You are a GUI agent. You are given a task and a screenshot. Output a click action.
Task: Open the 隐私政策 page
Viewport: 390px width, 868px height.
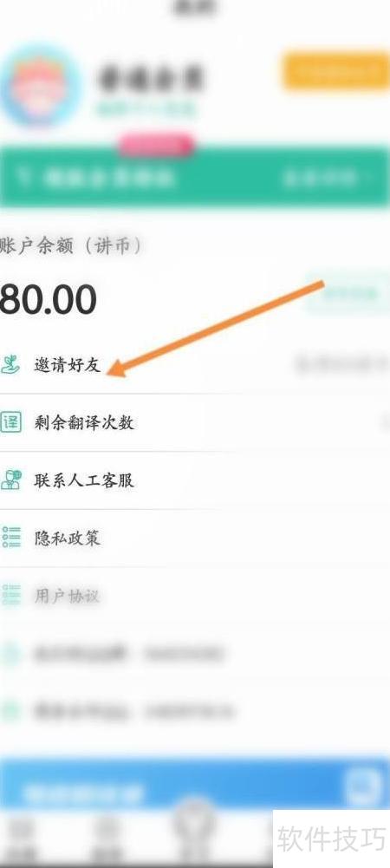tap(195, 538)
